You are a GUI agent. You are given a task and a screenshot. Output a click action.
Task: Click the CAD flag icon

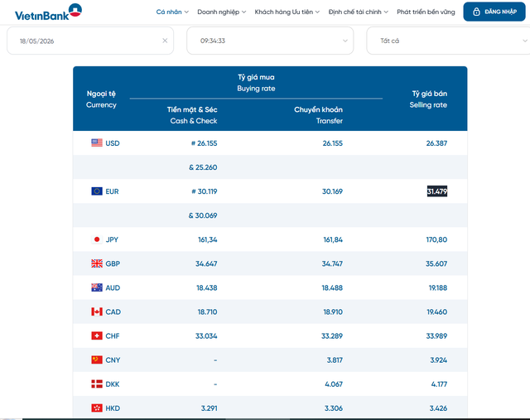[97, 311]
